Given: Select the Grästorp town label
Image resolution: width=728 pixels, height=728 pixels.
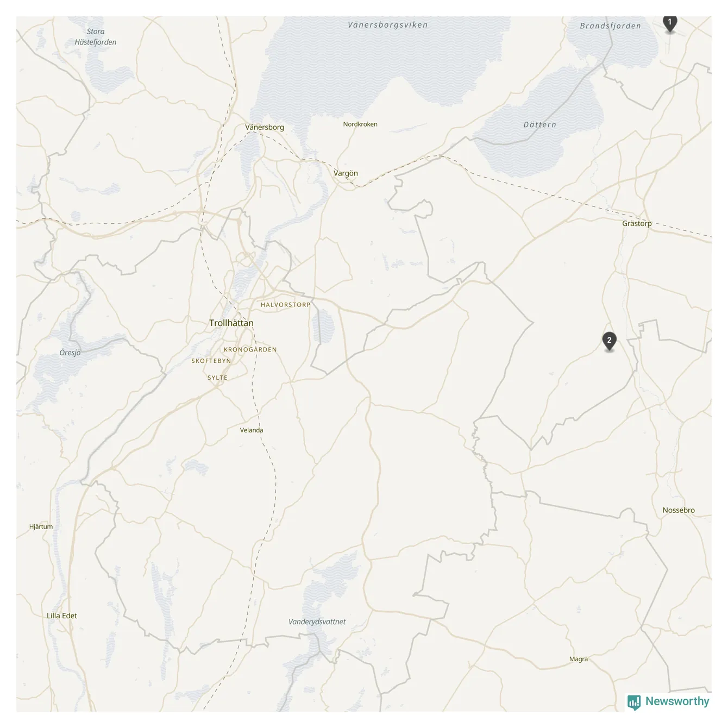Looking at the screenshot, I should click(x=637, y=223).
